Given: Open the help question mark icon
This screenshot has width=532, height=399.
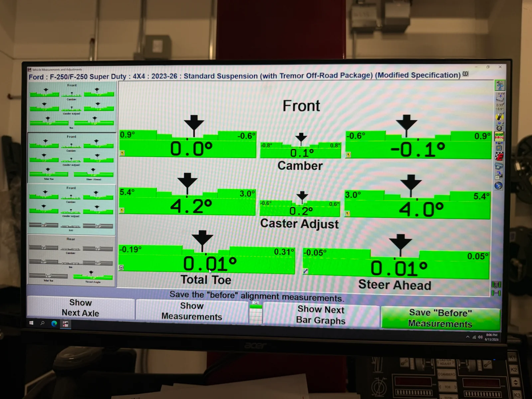Looking at the screenshot, I should (x=499, y=85).
